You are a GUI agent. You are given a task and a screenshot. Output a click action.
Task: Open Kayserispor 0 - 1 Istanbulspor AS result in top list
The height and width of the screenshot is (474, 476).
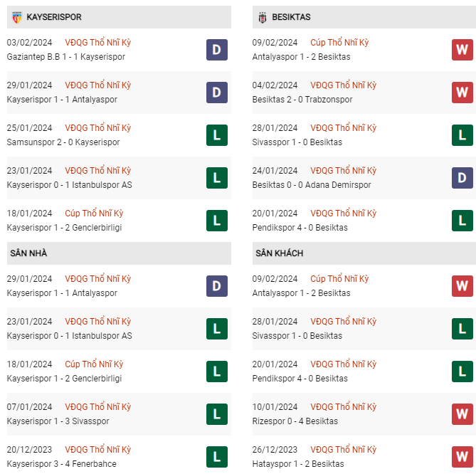coord(70,185)
